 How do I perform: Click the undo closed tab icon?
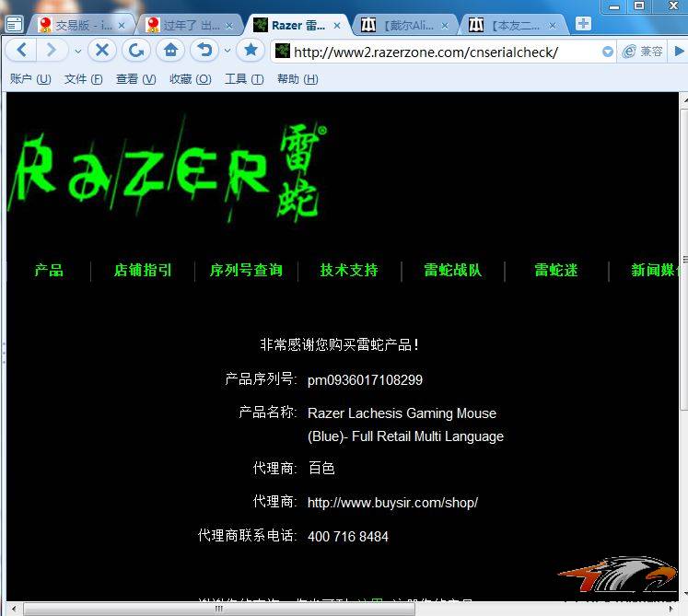204,50
